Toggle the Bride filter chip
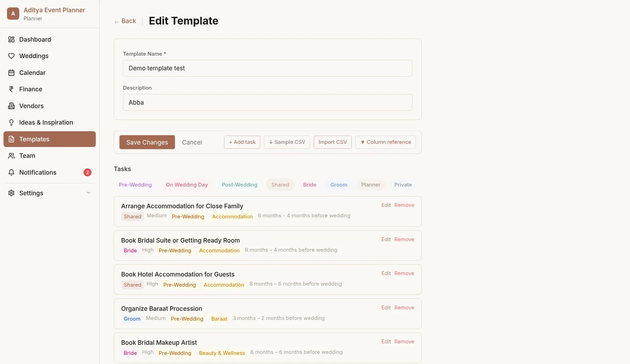Screen dimensions: 630x364 (310, 184)
